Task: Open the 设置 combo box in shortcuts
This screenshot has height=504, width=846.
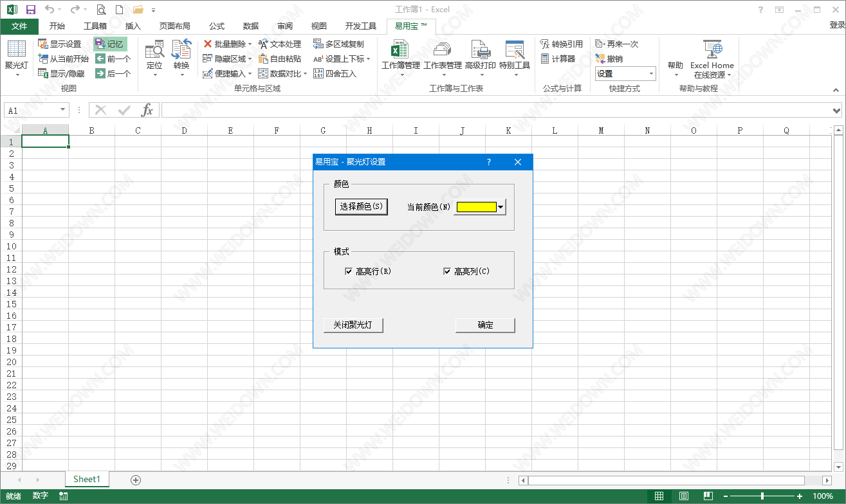Action: click(625, 73)
